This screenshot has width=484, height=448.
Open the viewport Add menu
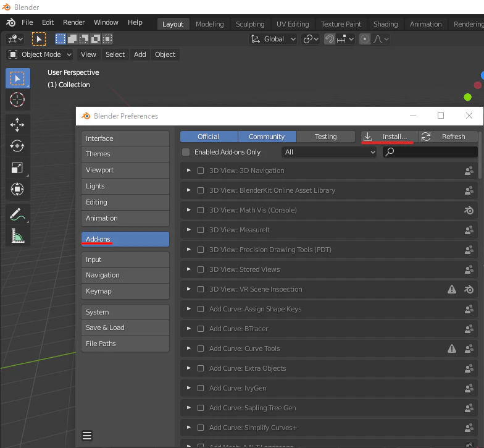tap(140, 54)
